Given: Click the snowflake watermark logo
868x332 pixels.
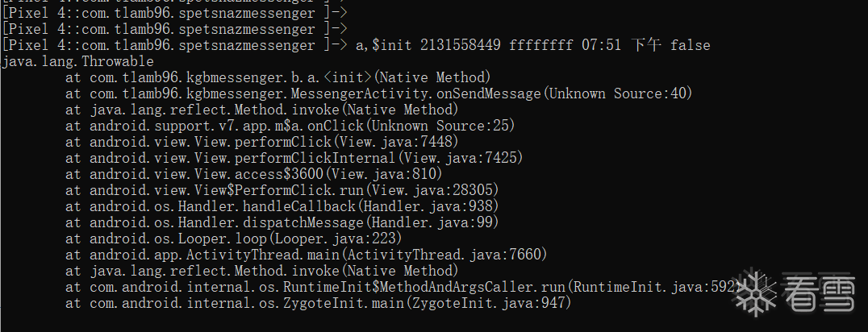Looking at the screenshot, I should click(756, 292).
